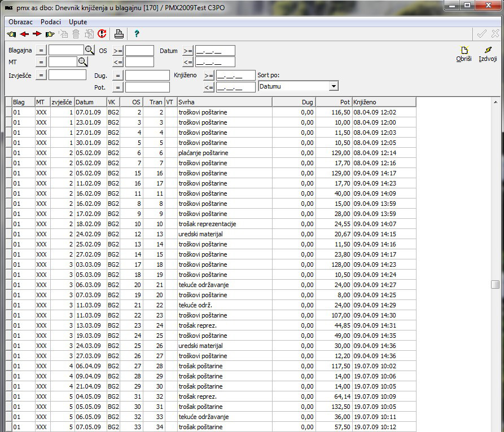Click the OS <= operator button

[x=117, y=62]
